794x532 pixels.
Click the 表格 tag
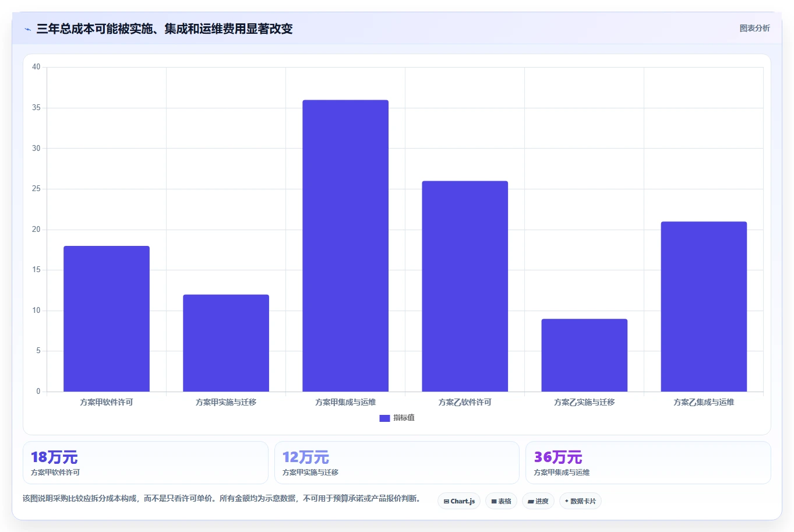coord(501,501)
